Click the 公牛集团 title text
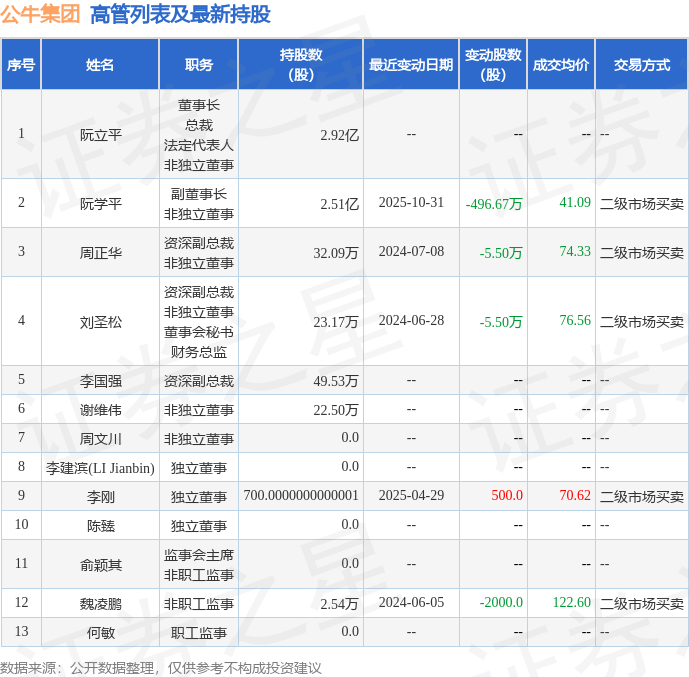Viewport: 689px width, 677px height. click(40, 14)
